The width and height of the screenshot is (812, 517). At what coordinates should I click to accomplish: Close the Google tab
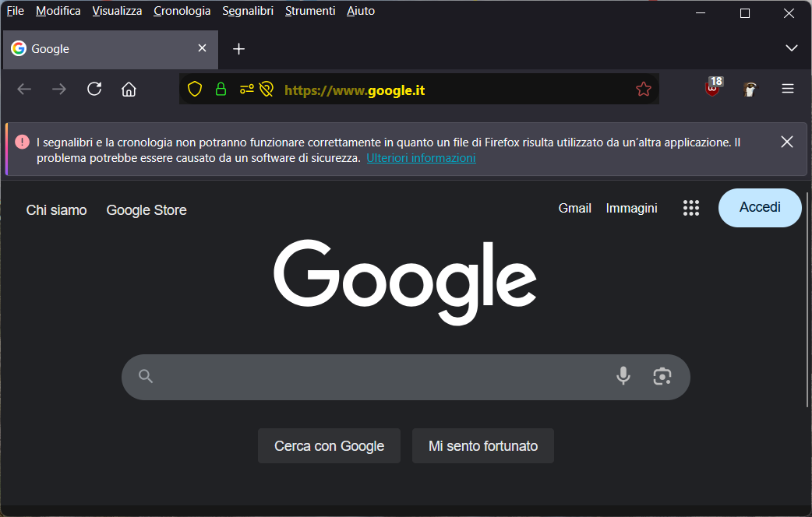[x=203, y=48]
